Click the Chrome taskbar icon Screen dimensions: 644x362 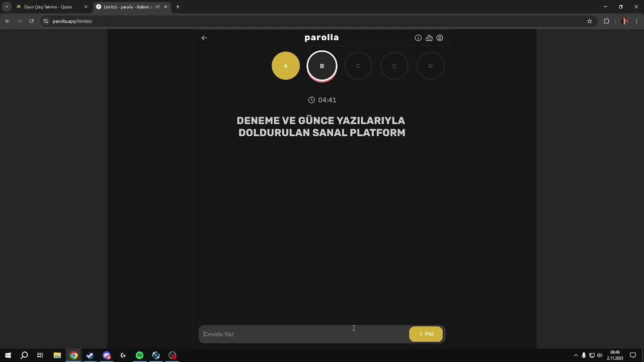pyautogui.click(x=73, y=355)
